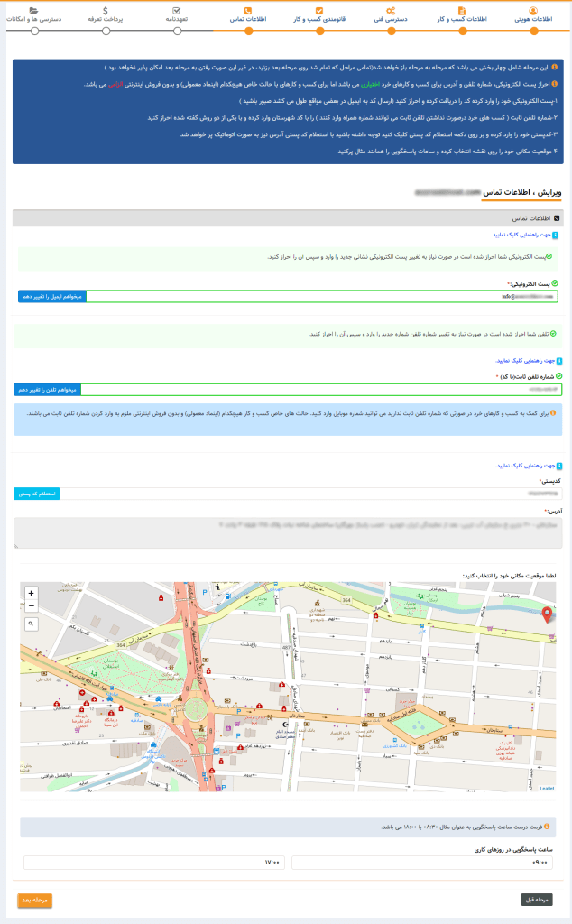Viewport: 572px width, 924px height.
Task: Click میخواهم تلفن را تغییر دهم button
Action: coord(47,390)
